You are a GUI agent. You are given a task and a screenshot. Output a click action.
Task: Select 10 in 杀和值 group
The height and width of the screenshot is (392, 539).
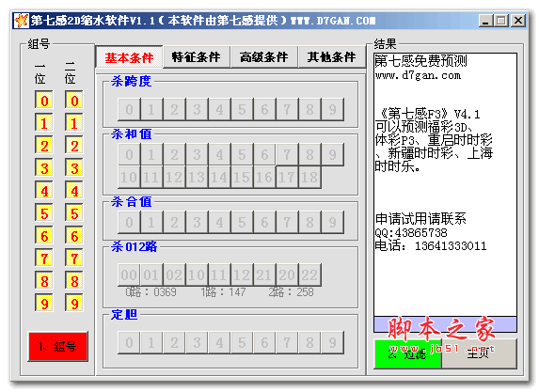pyautogui.click(x=129, y=178)
